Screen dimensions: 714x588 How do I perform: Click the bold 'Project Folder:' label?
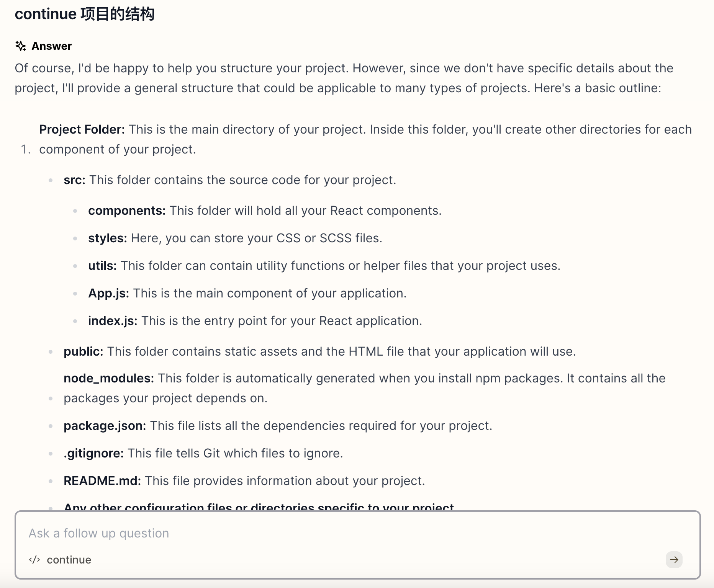[82, 129]
